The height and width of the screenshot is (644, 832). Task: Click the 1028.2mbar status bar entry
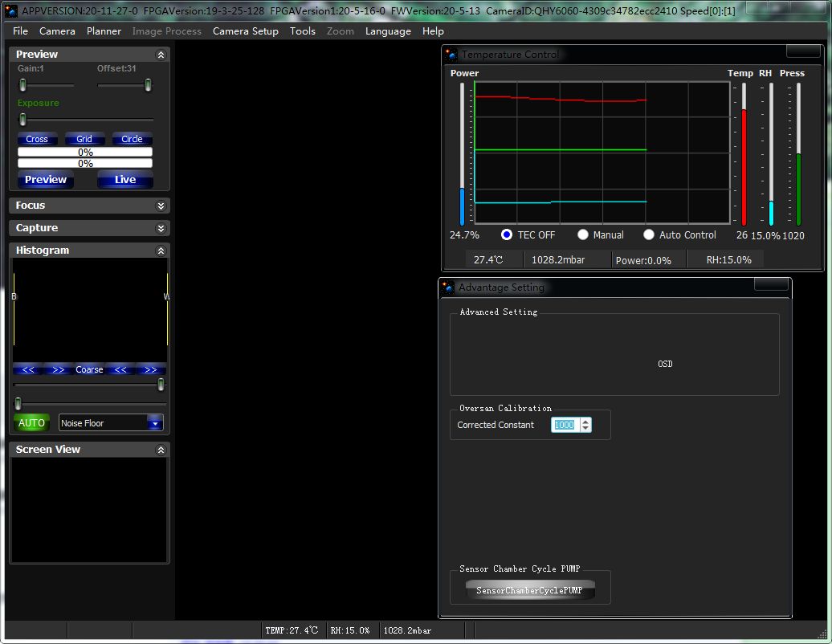407,630
